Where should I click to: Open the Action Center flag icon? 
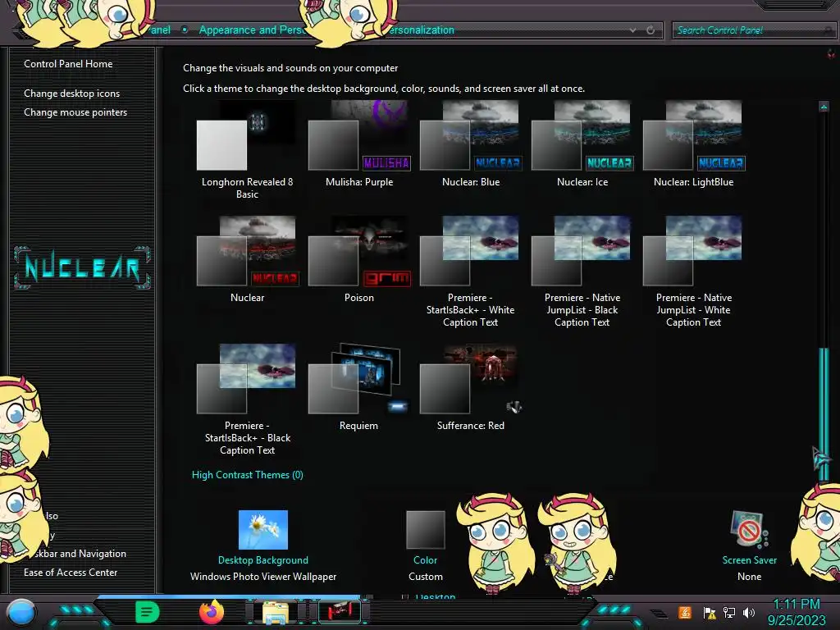[x=710, y=612]
